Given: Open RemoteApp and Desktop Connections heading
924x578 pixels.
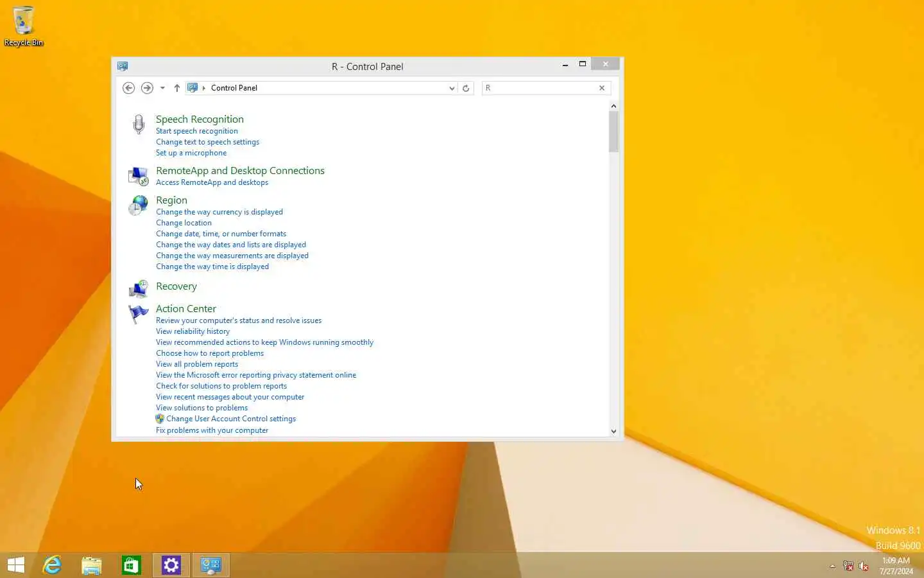Looking at the screenshot, I should click(x=240, y=170).
